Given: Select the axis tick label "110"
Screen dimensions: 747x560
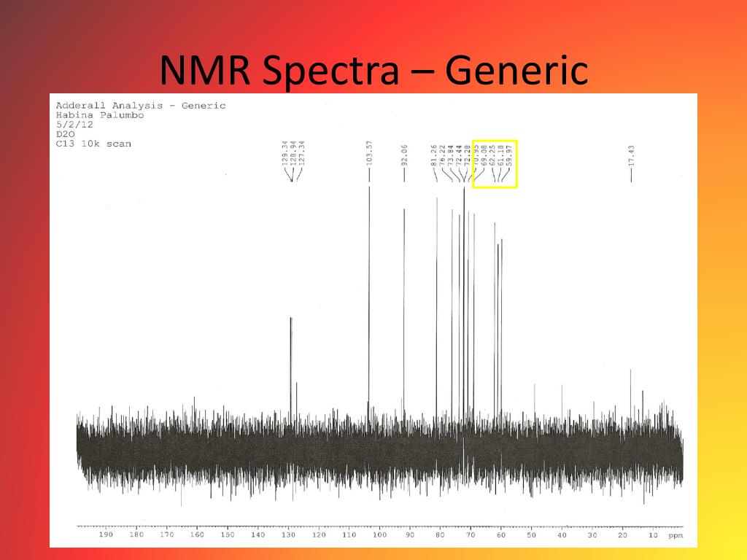Looking at the screenshot, I should (349, 534).
